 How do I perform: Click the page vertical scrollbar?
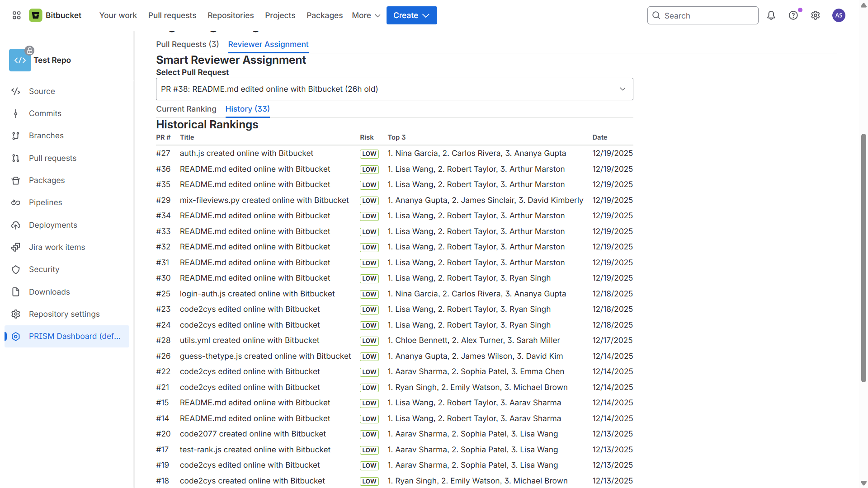coord(863,258)
